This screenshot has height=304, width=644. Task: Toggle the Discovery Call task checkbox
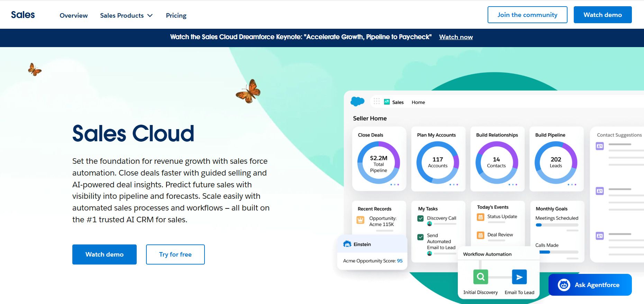coord(420,218)
